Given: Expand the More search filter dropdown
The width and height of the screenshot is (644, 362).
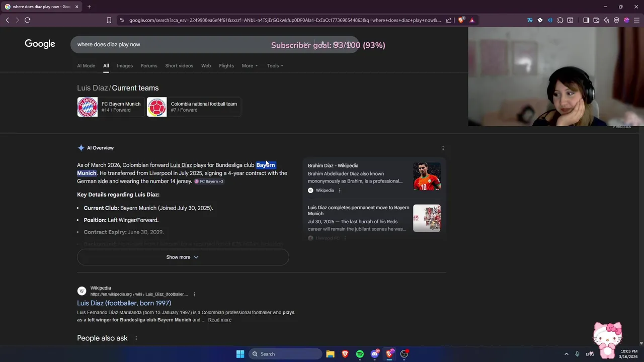Looking at the screenshot, I should point(250,66).
